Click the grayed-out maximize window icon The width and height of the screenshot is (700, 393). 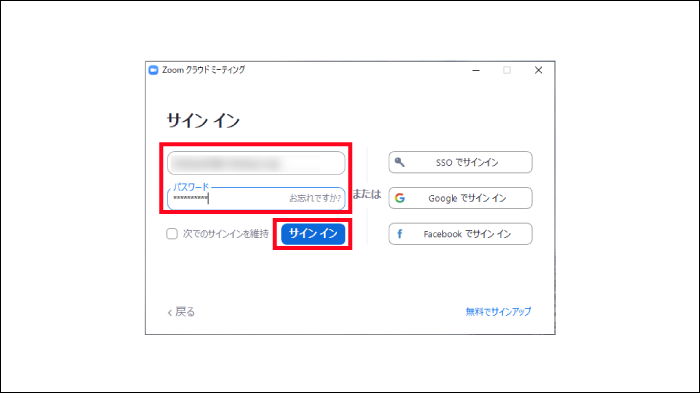click(507, 70)
